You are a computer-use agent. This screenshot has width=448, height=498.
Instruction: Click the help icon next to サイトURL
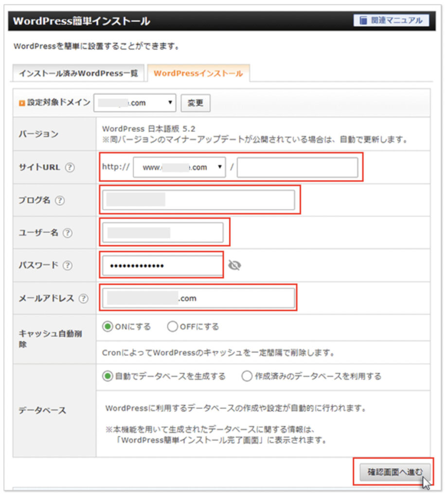tap(70, 167)
